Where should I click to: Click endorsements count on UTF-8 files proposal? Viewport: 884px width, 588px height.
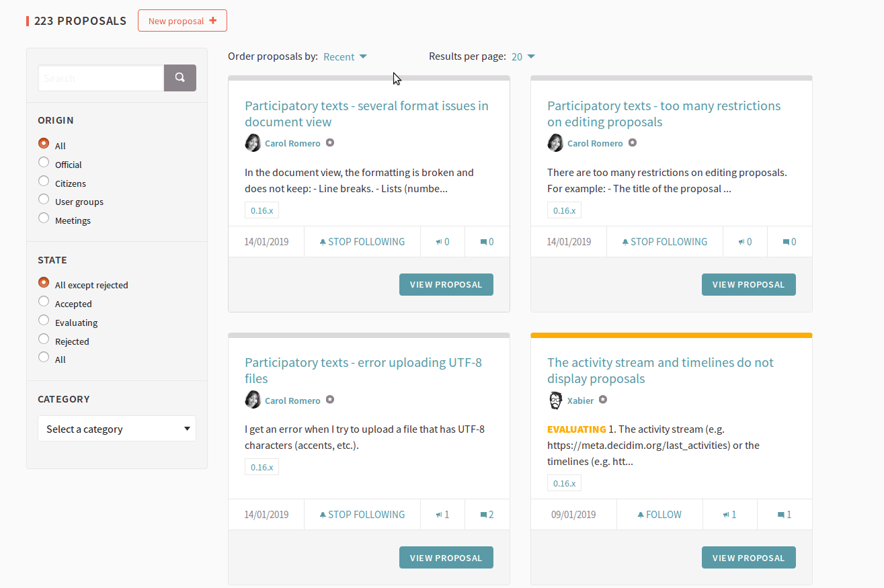pos(442,515)
